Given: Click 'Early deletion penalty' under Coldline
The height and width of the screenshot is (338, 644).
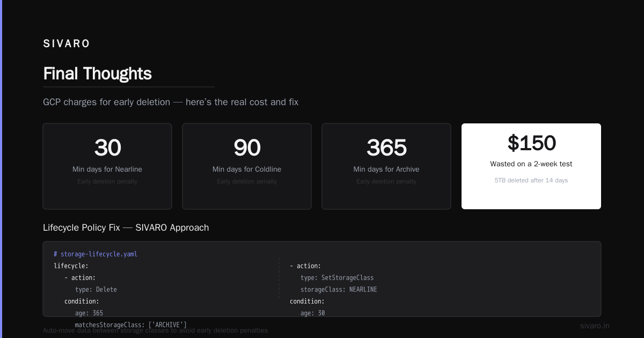Looking at the screenshot, I should [x=247, y=181].
